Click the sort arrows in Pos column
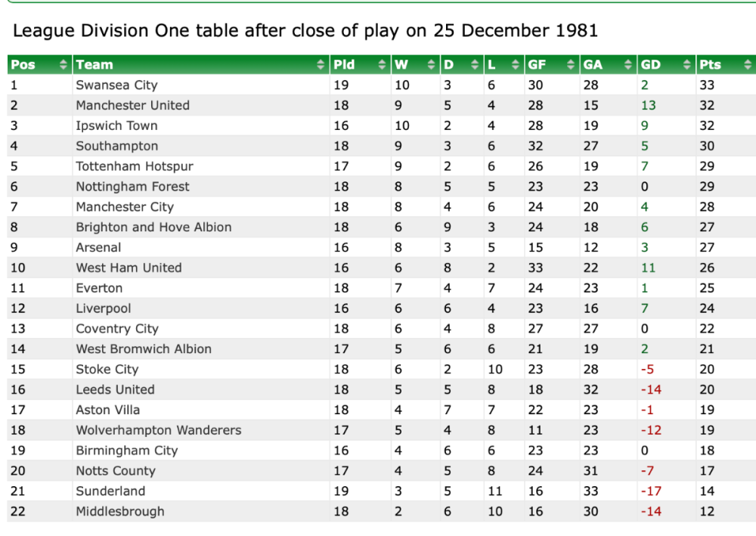Viewport: 756px width, 536px height. 64,65
